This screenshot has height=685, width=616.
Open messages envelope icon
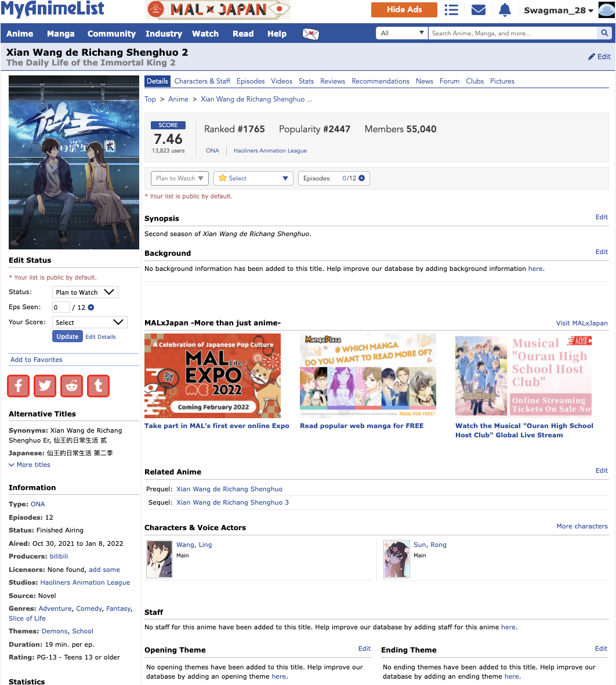tap(478, 10)
